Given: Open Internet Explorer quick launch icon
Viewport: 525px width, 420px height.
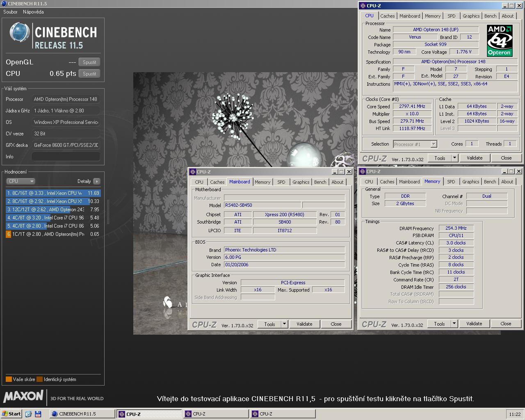Looking at the screenshot, I should click(x=28, y=414).
